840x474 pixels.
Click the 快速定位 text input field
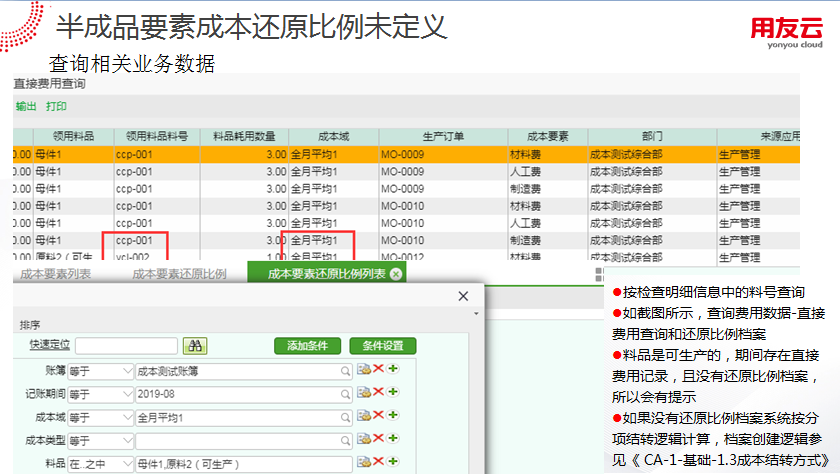pyautogui.click(x=124, y=345)
